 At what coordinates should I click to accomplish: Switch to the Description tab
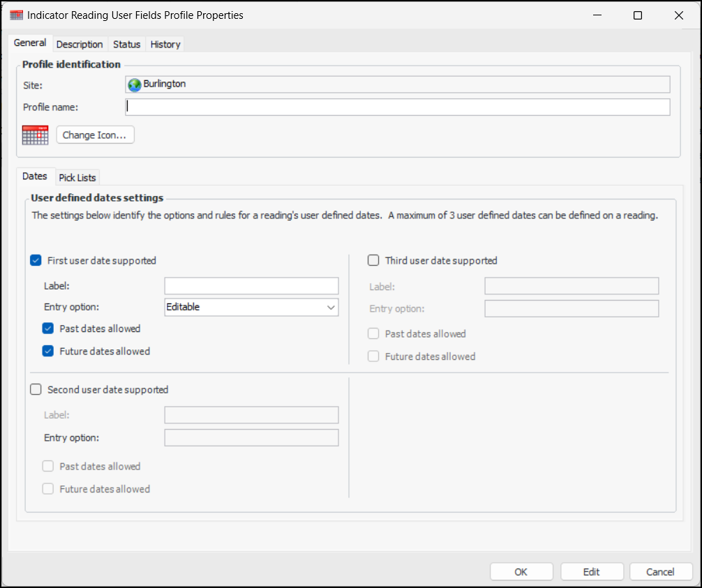[x=80, y=44]
